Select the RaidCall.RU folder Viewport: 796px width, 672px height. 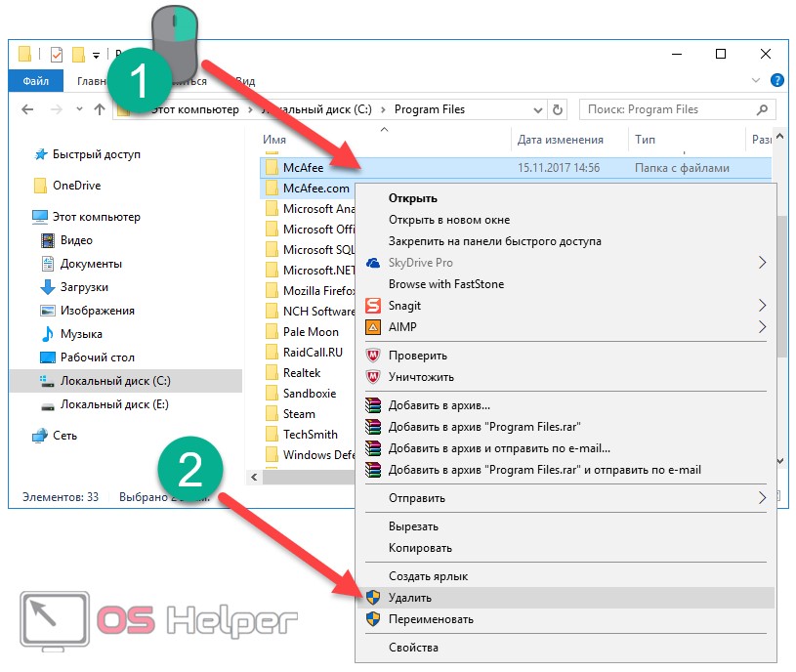tap(313, 353)
